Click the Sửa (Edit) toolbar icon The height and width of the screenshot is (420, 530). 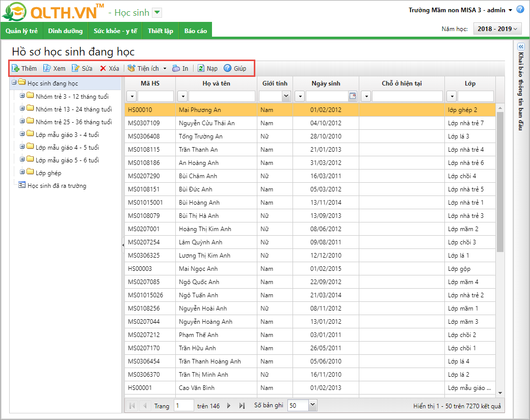pos(76,68)
